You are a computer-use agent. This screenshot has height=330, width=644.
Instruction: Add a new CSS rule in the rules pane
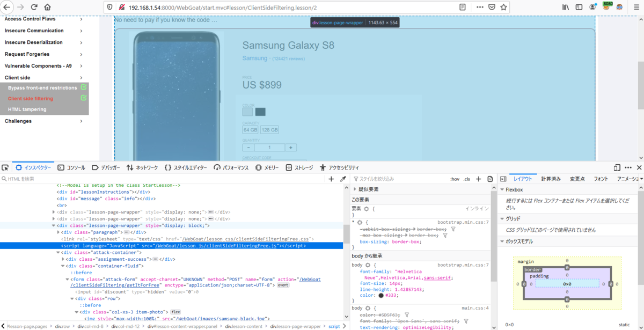pyautogui.click(x=478, y=179)
